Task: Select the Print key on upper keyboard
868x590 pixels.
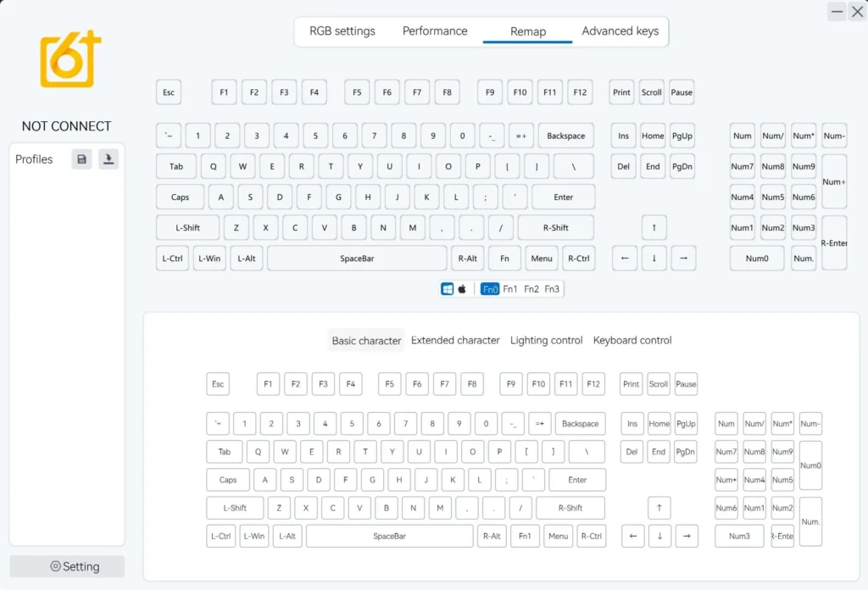Action: pyautogui.click(x=621, y=92)
